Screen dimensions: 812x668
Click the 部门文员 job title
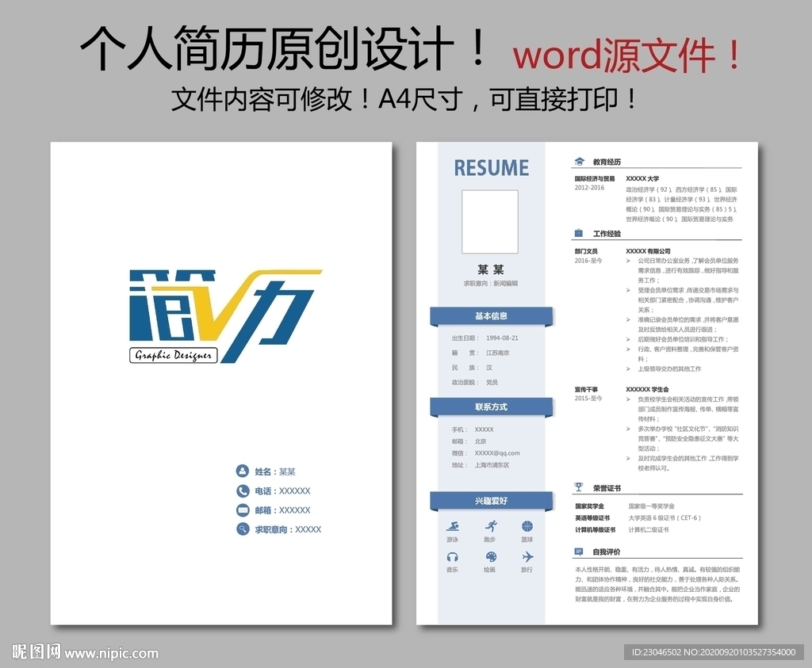(x=586, y=251)
